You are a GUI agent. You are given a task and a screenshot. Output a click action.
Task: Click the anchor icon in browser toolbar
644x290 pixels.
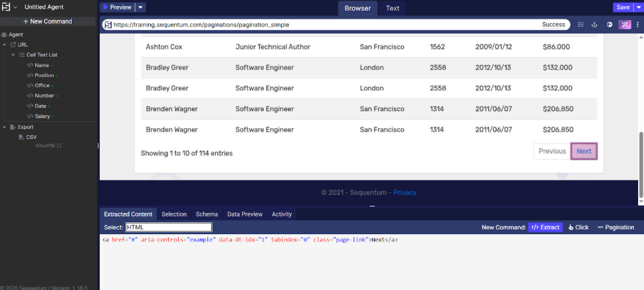click(x=594, y=25)
